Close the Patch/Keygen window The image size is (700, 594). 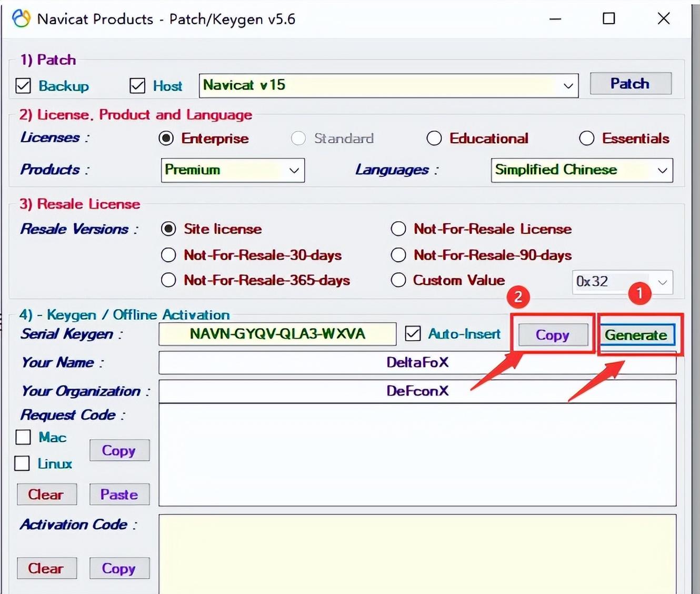pos(664,19)
